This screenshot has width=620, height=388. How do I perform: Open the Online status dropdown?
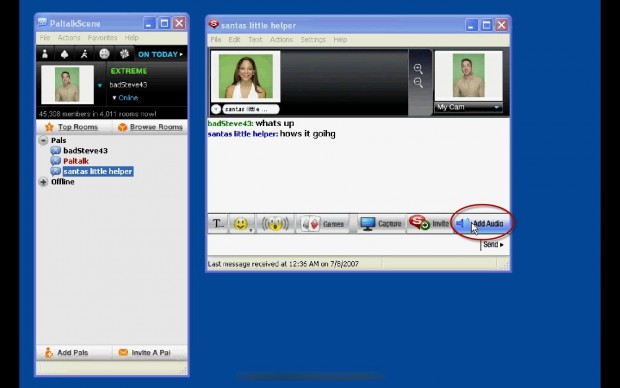125,98
